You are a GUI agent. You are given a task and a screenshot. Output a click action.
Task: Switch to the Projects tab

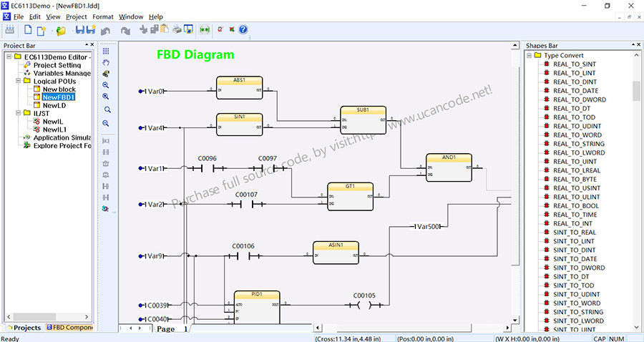[24, 328]
